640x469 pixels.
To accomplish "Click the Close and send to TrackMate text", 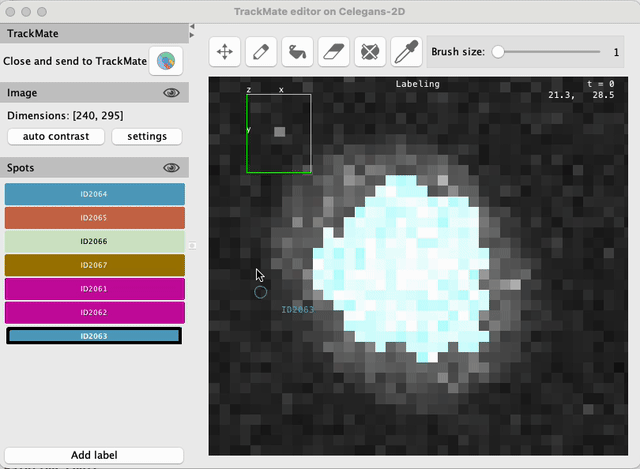I will point(75,61).
